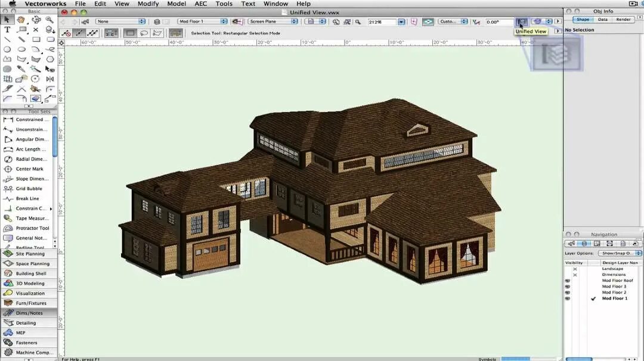644x361 pixels.
Task: Select the Callout tool
Action: tap(21, 30)
